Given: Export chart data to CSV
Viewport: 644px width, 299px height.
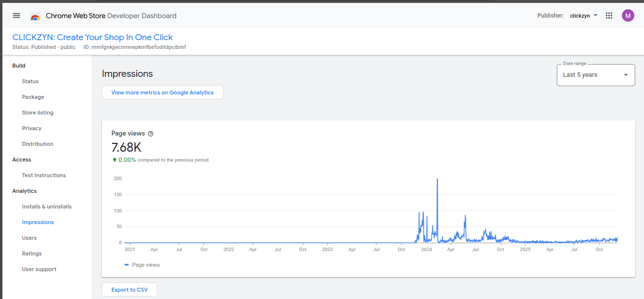Looking at the screenshot, I should pos(129,290).
